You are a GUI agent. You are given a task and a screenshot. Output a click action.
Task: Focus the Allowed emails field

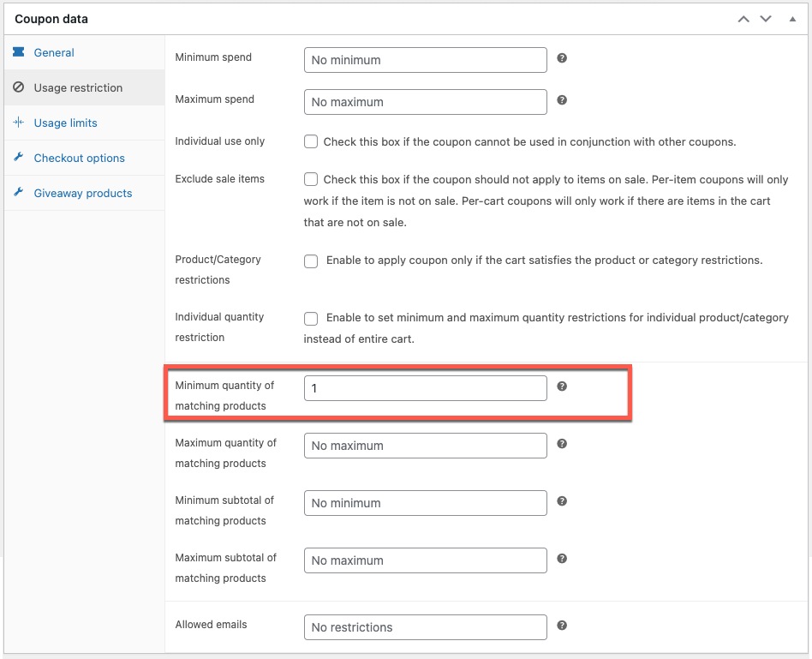tap(425, 627)
